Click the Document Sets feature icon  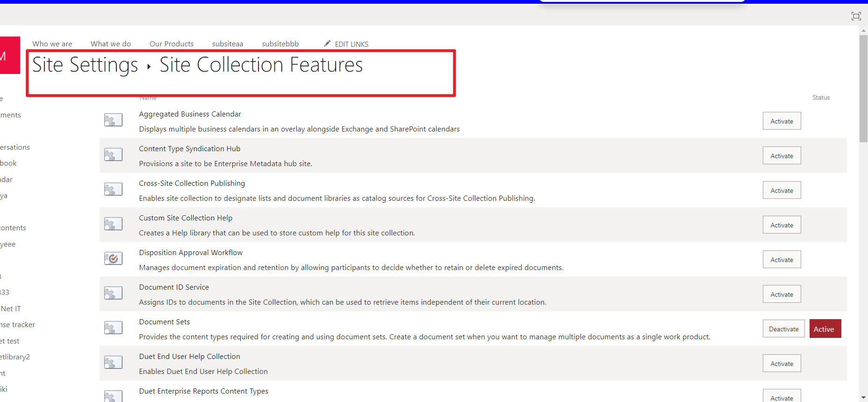113,328
